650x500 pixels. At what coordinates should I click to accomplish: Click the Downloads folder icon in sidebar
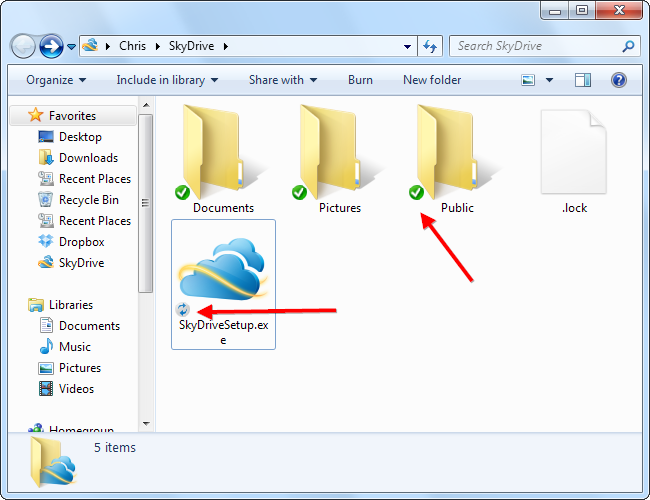(x=46, y=158)
